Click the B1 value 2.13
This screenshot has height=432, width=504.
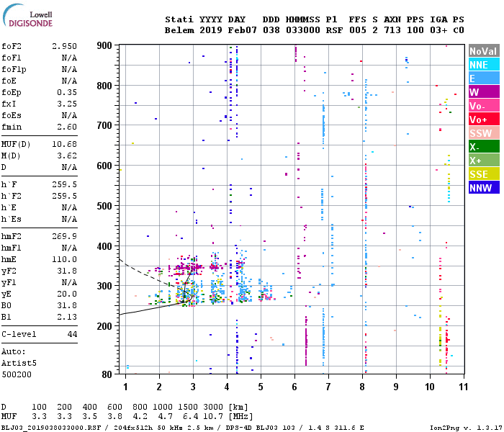67,317
